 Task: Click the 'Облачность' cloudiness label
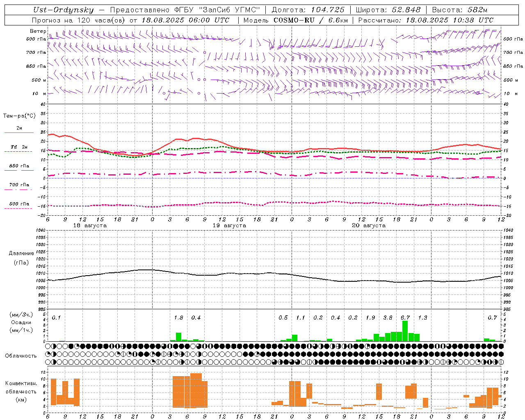tap(21, 356)
